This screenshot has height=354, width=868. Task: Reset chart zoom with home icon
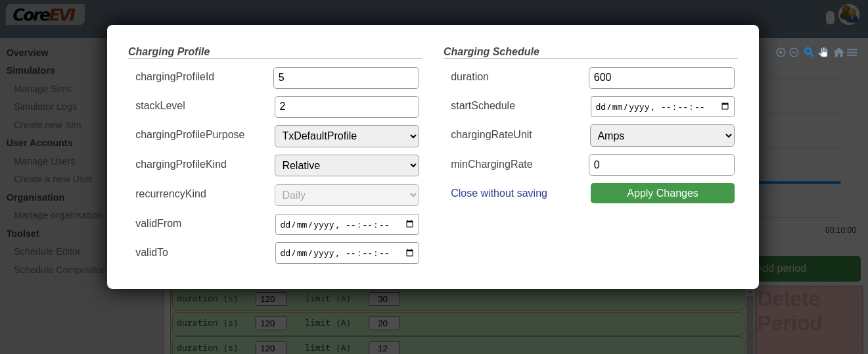click(x=838, y=52)
